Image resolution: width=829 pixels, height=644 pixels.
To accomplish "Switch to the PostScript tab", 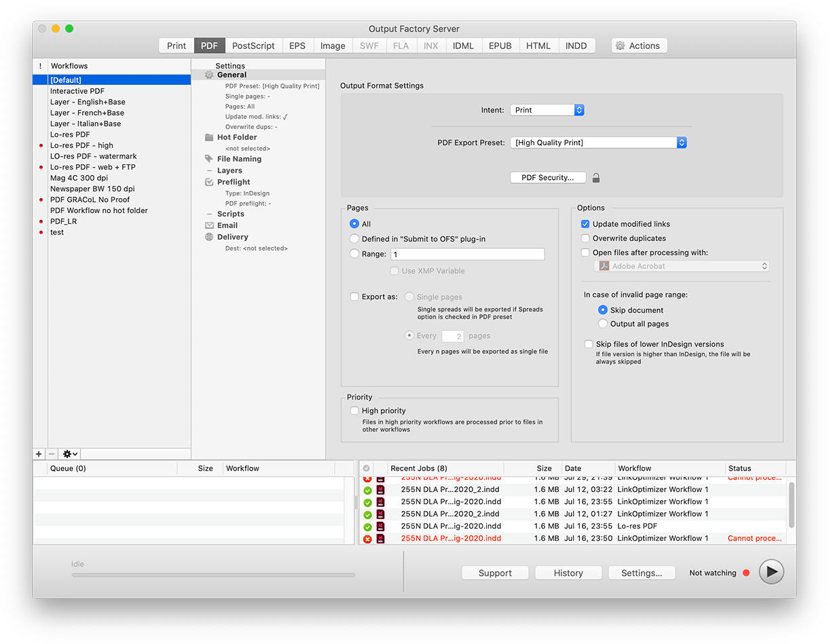I will [x=253, y=45].
